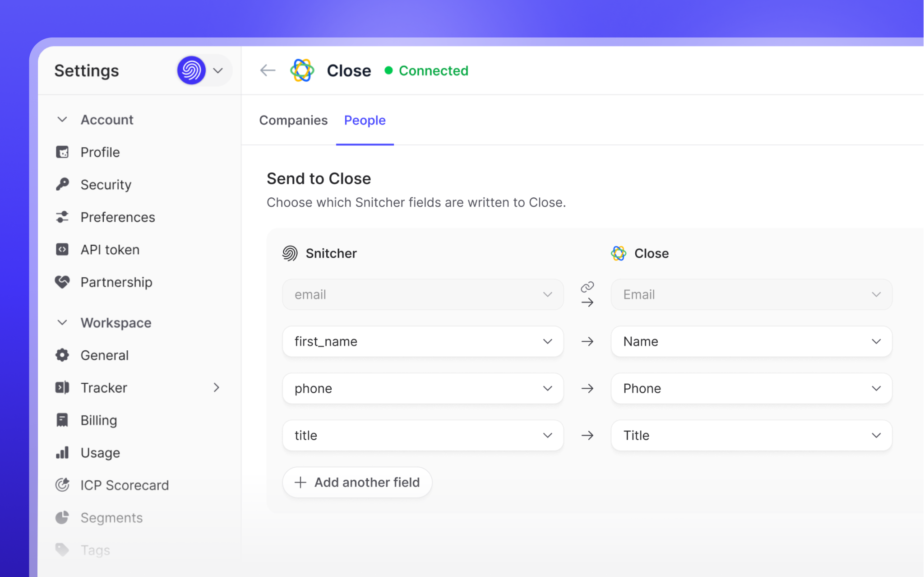924x577 pixels.
Task: Click the ICP Scorecard target icon
Action: click(62, 485)
